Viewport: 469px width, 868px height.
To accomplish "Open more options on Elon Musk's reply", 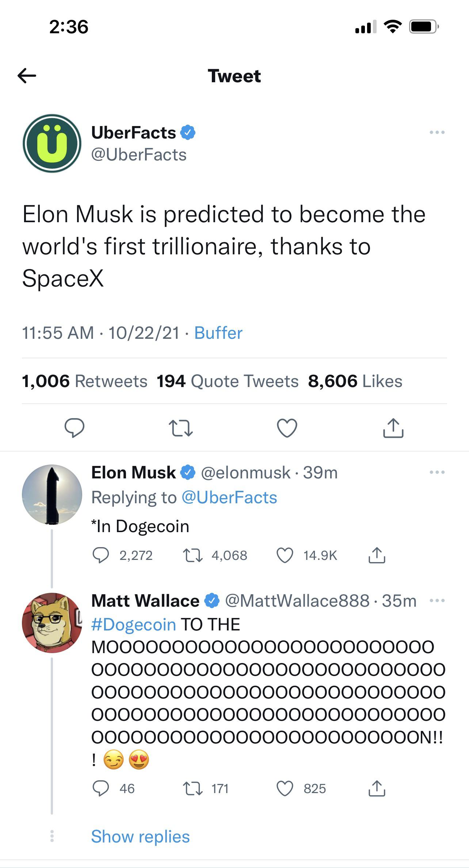I will [x=437, y=472].
